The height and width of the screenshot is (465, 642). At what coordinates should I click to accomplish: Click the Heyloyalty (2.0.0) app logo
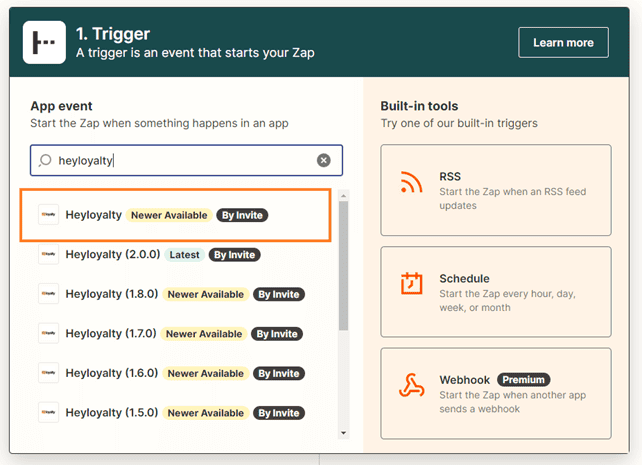coord(48,255)
